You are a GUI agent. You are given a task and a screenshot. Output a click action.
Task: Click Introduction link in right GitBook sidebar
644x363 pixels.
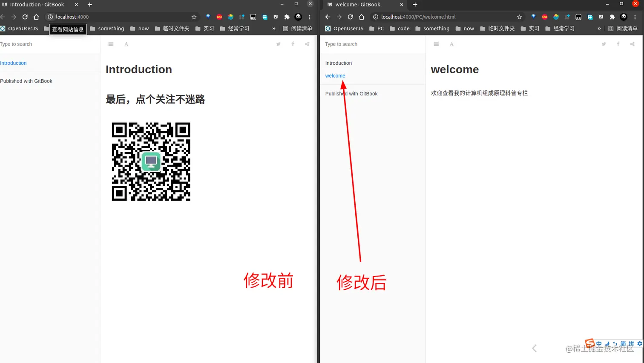point(339,63)
